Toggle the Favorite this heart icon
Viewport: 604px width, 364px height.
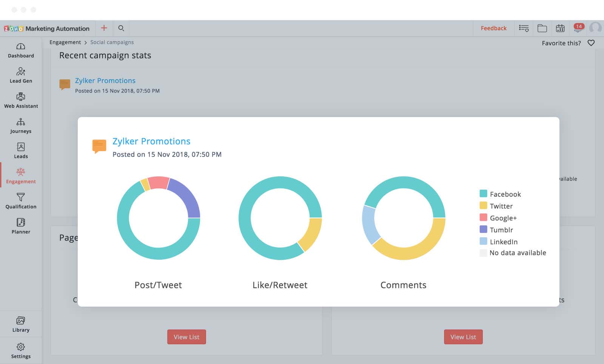pos(591,43)
